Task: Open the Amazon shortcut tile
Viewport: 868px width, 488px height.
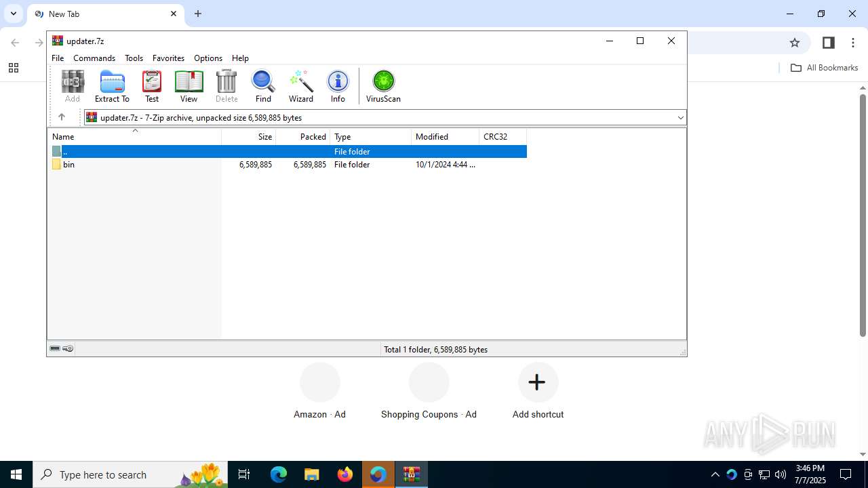Action: point(319,391)
